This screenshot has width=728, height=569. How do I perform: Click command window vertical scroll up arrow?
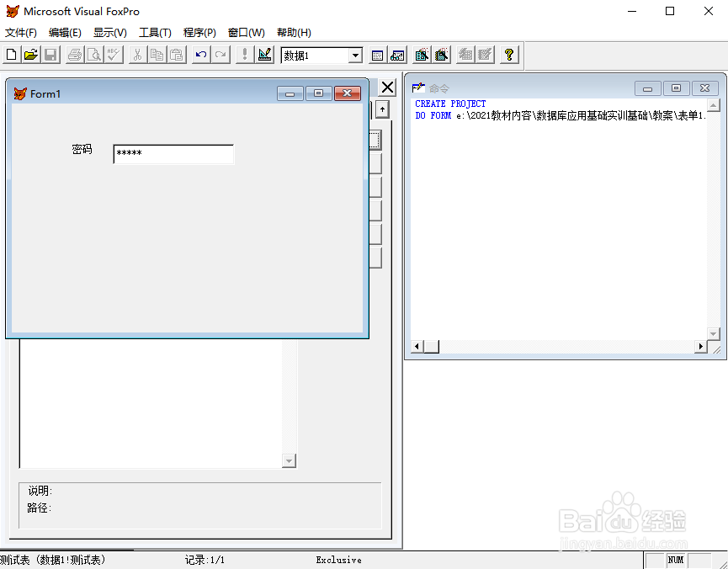tap(713, 105)
